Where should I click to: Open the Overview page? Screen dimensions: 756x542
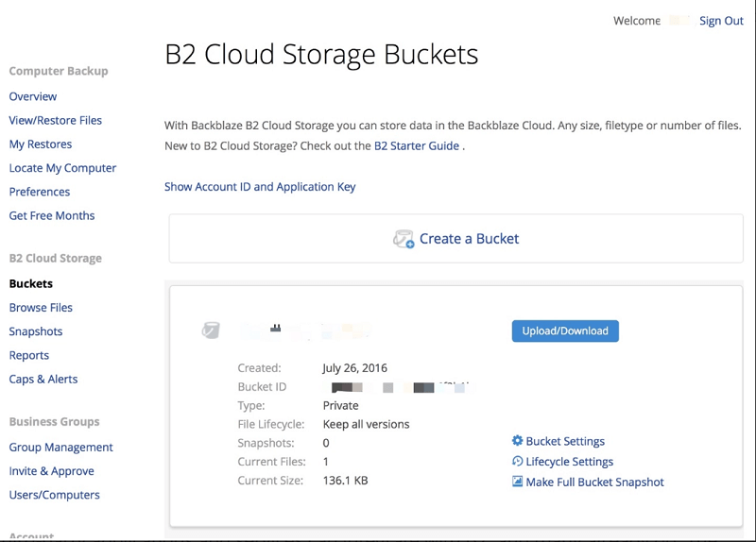pos(33,96)
